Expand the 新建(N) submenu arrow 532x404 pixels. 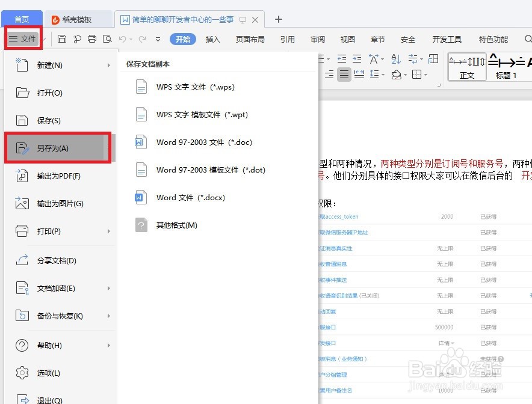(109, 65)
